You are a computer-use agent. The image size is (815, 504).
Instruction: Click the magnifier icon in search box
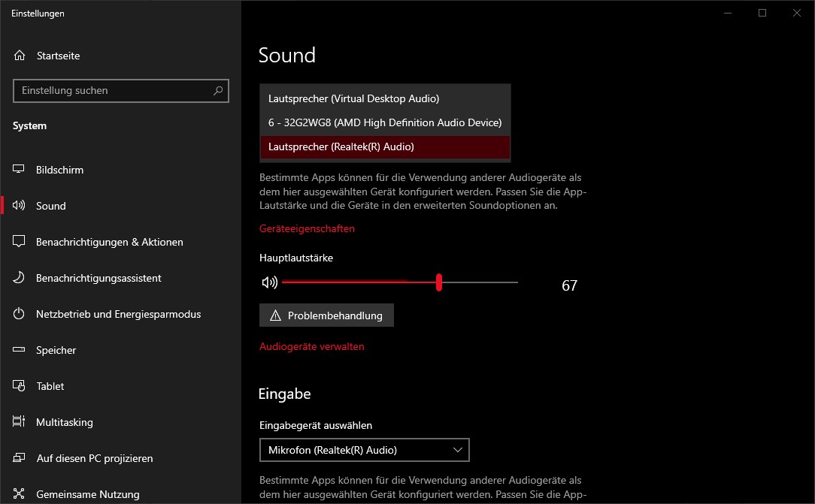click(218, 90)
